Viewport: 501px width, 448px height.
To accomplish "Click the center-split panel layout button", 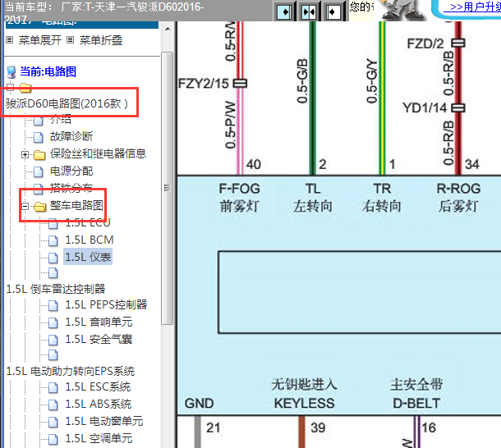I will pyautogui.click(x=309, y=12).
